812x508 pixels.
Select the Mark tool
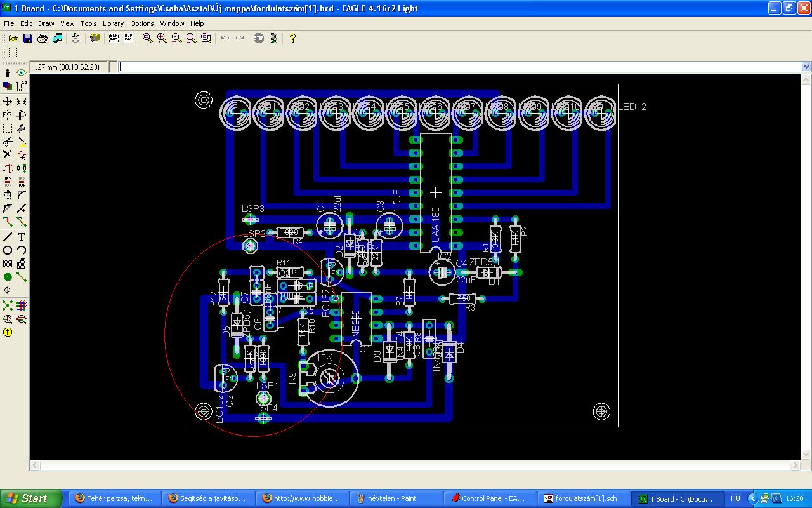[x=22, y=86]
